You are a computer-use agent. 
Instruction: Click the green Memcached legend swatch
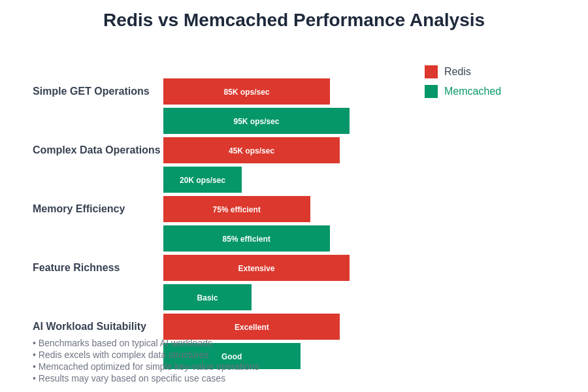point(431,91)
